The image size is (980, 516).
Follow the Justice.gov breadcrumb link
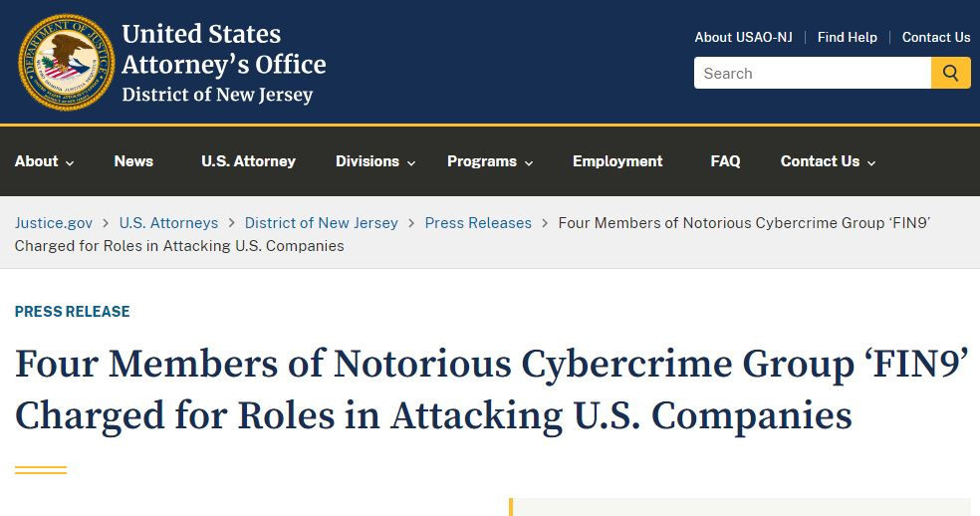53,223
